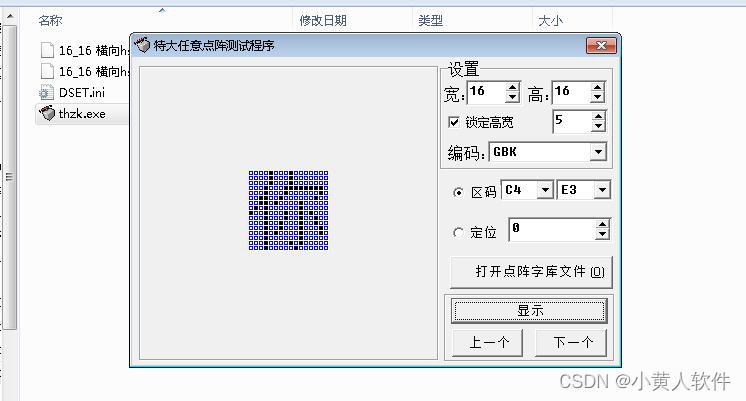Toggle the 锁定高宽 checkbox
The height and width of the screenshot is (401, 746).
[454, 122]
